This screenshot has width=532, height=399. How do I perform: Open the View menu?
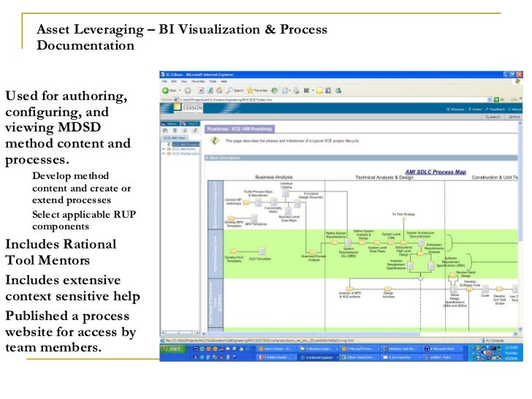[x=184, y=81]
